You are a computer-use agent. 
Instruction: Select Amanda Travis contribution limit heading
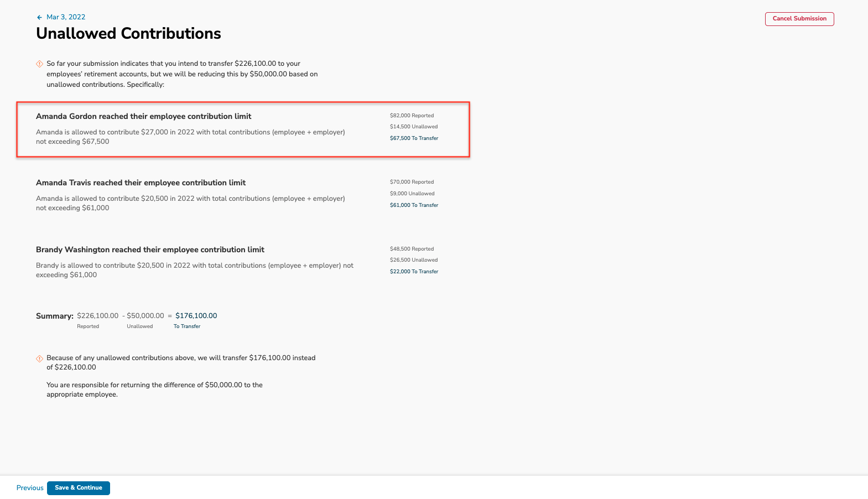pyautogui.click(x=141, y=183)
